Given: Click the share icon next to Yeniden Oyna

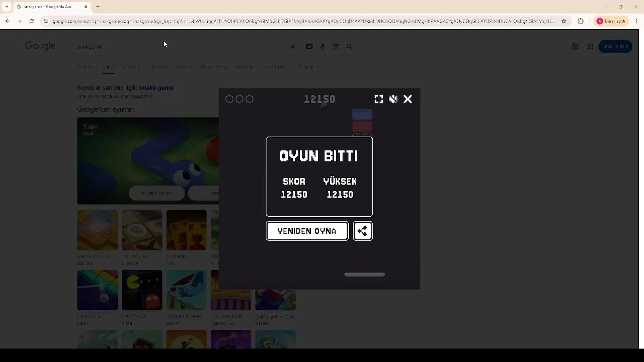Looking at the screenshot, I should pos(363,231).
